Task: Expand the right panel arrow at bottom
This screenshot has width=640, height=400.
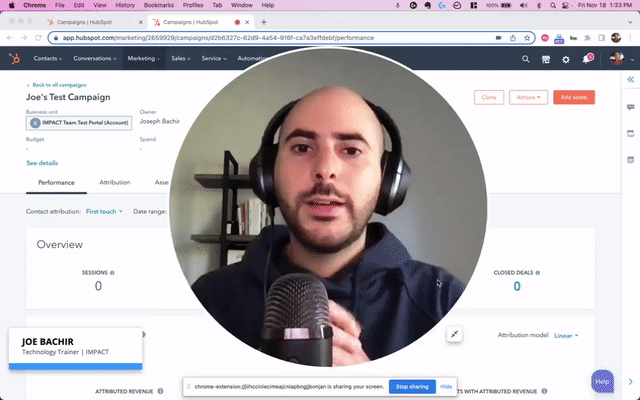Action: click(x=631, y=382)
